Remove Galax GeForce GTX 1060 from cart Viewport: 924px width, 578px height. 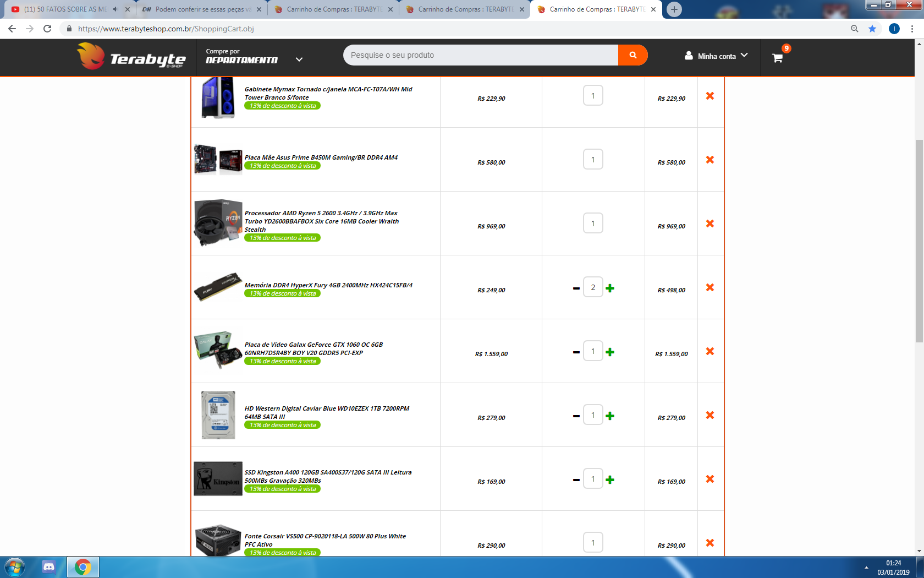tap(710, 351)
